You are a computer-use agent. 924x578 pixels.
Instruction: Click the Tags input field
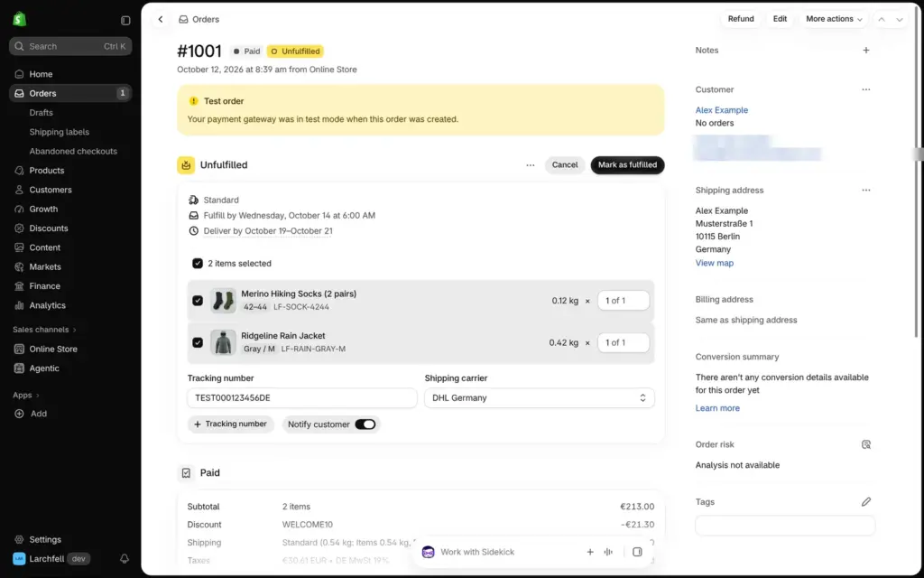click(x=785, y=525)
